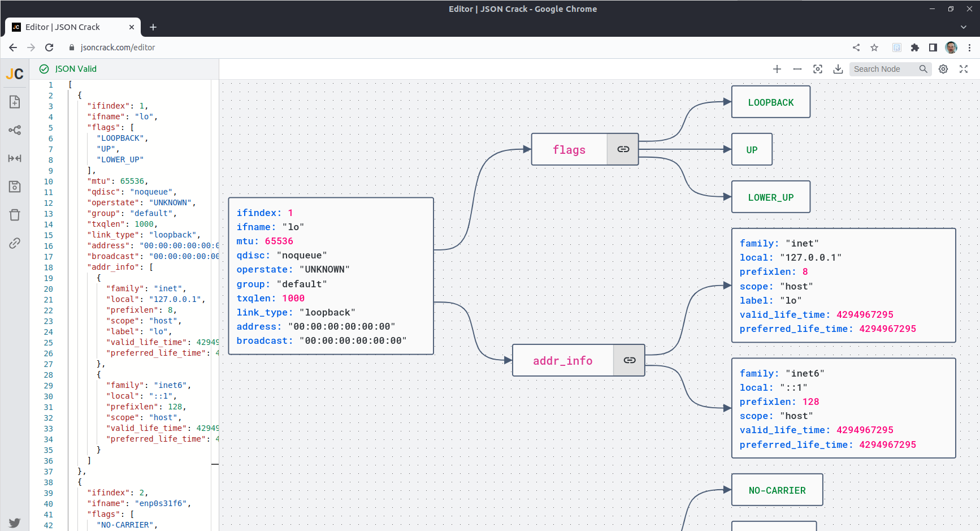Center the graph view

[818, 69]
